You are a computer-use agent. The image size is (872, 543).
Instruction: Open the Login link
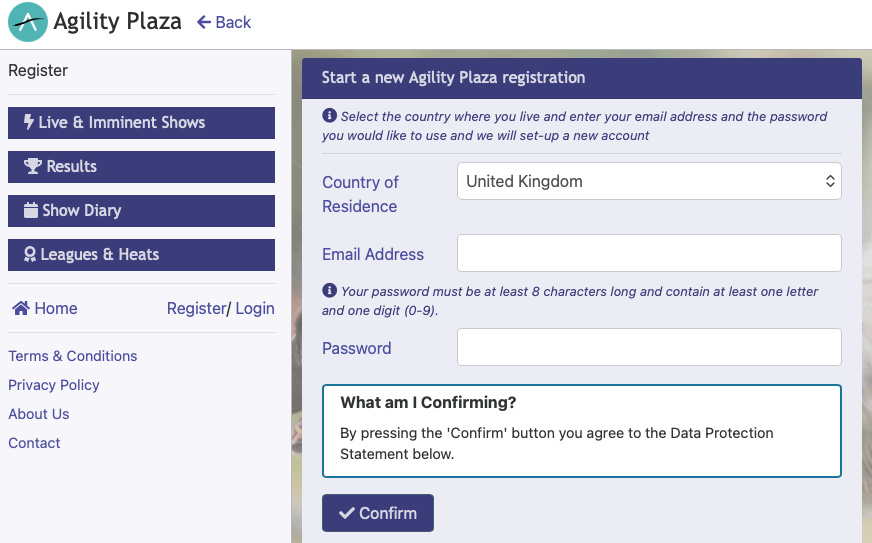(255, 309)
